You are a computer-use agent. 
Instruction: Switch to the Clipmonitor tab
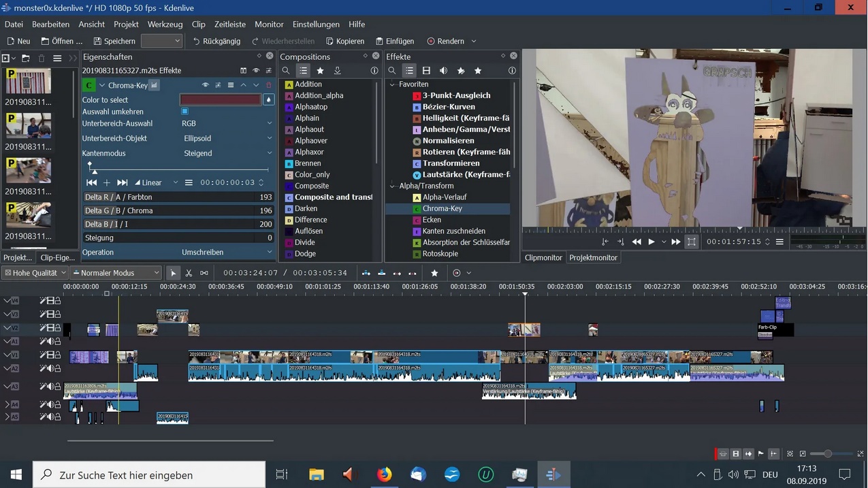543,258
